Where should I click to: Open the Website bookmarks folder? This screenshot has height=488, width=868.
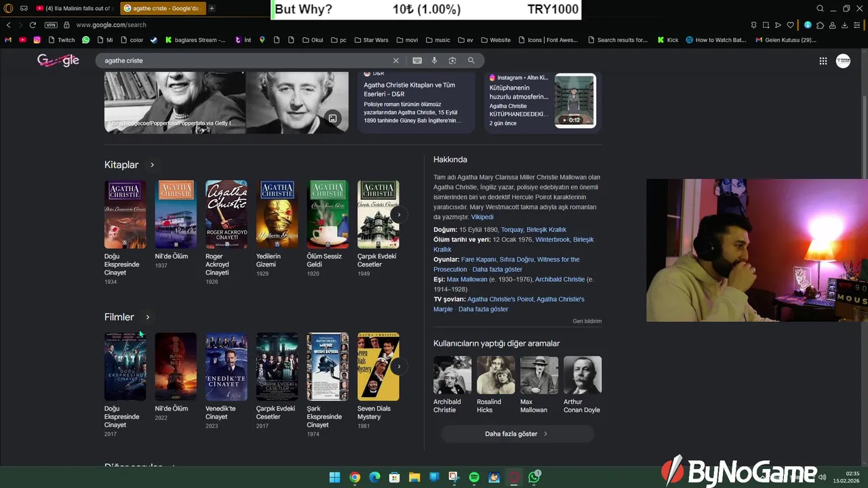(x=494, y=40)
